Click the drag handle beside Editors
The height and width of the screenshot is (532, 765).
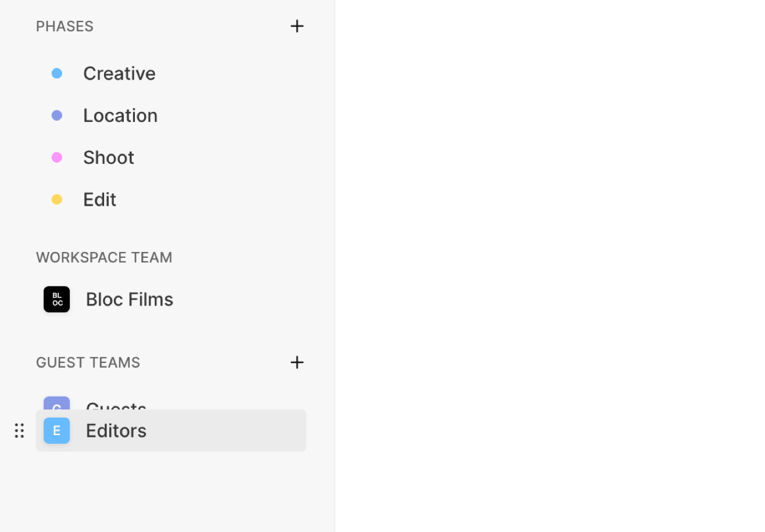point(19,431)
